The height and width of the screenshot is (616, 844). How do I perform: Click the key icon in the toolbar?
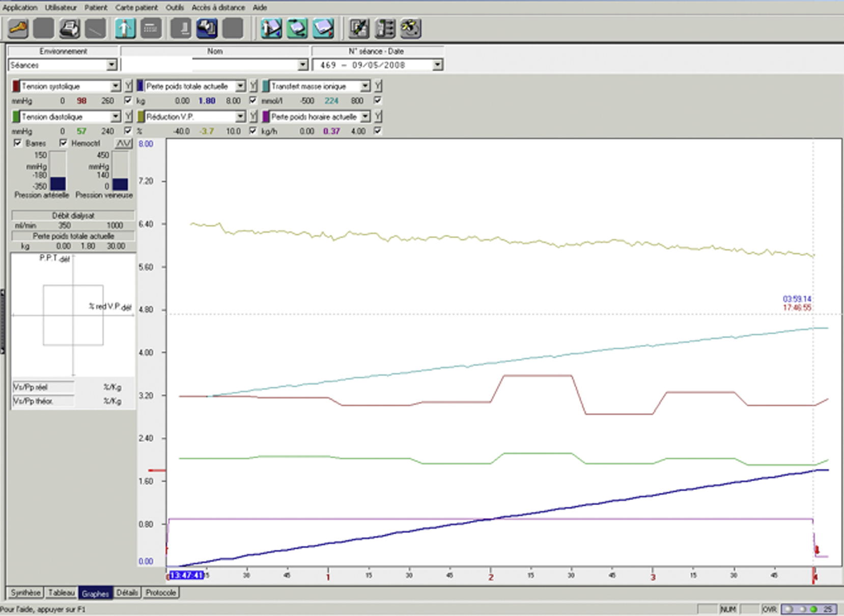point(18,28)
